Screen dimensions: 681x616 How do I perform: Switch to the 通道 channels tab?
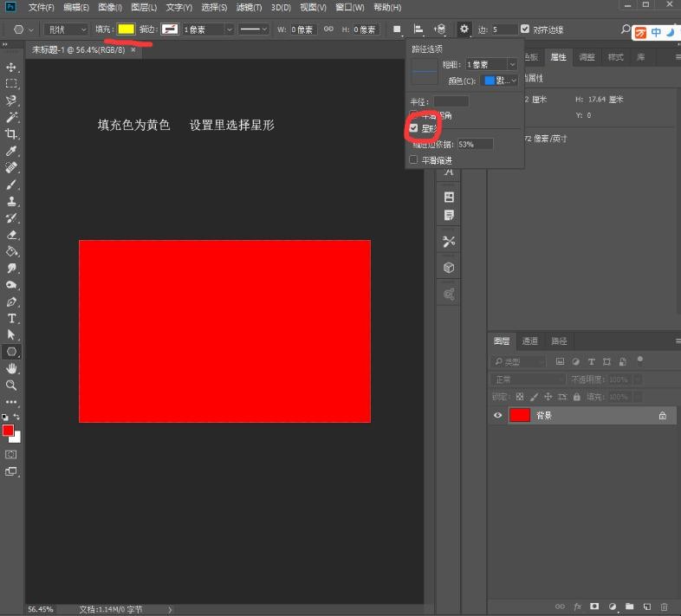530,341
